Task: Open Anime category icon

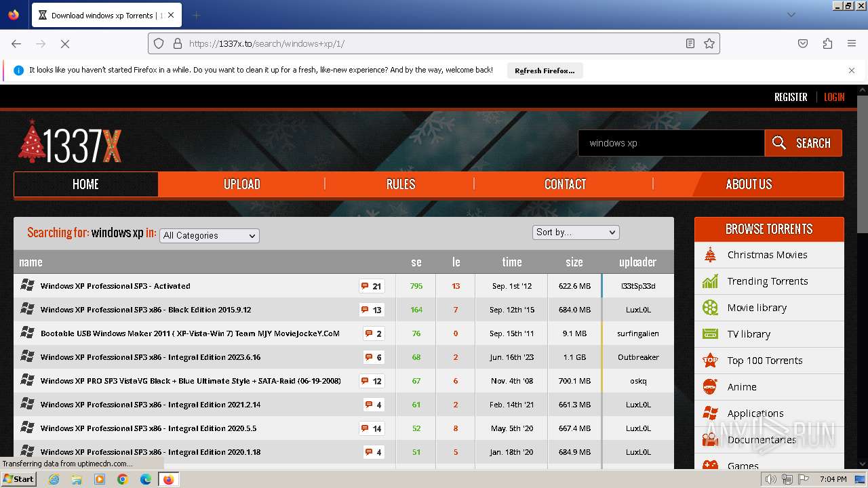Action: 710,387
